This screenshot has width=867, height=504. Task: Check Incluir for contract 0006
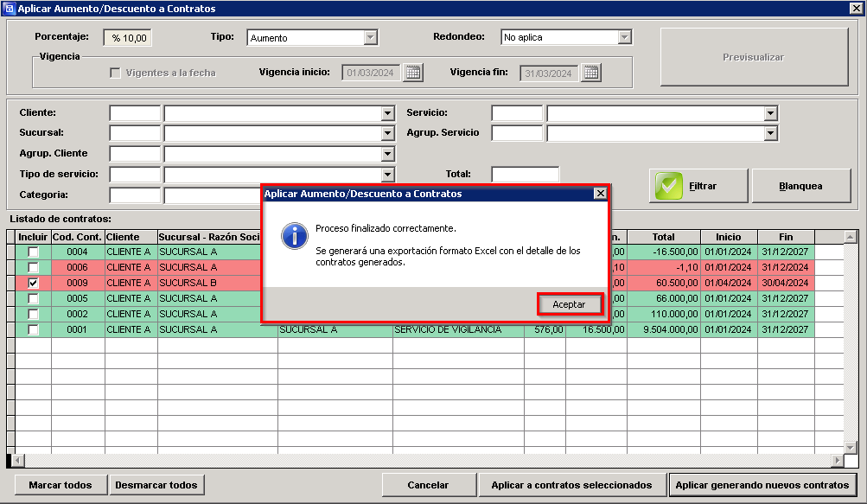point(33,267)
